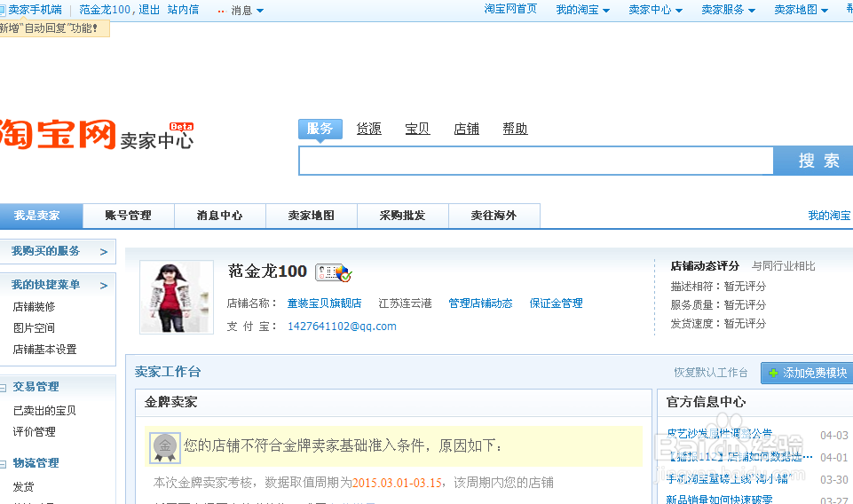Click the 金牌卖家 module title
Viewport: 853px width, 504px height.
[x=170, y=402]
